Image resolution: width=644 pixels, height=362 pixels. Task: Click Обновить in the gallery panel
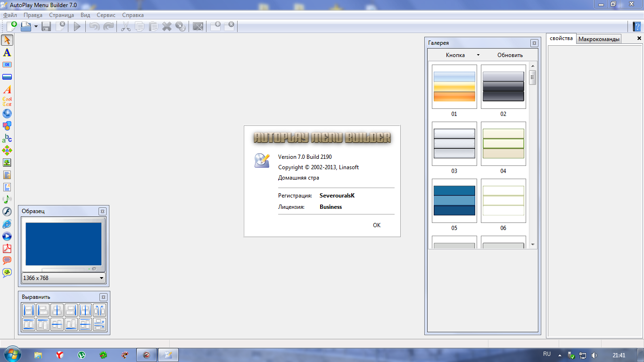click(510, 55)
